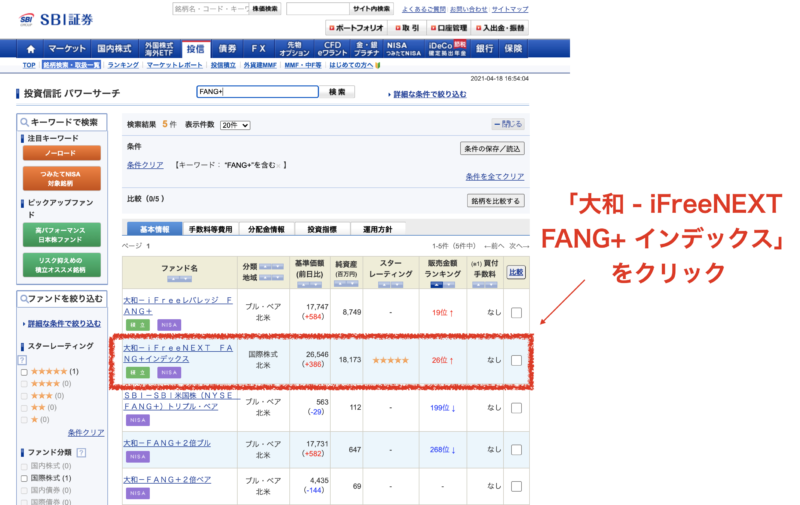This screenshot has height=505, width=800.
Task: Open ポートフォリオ button at top
Action: click(356, 28)
